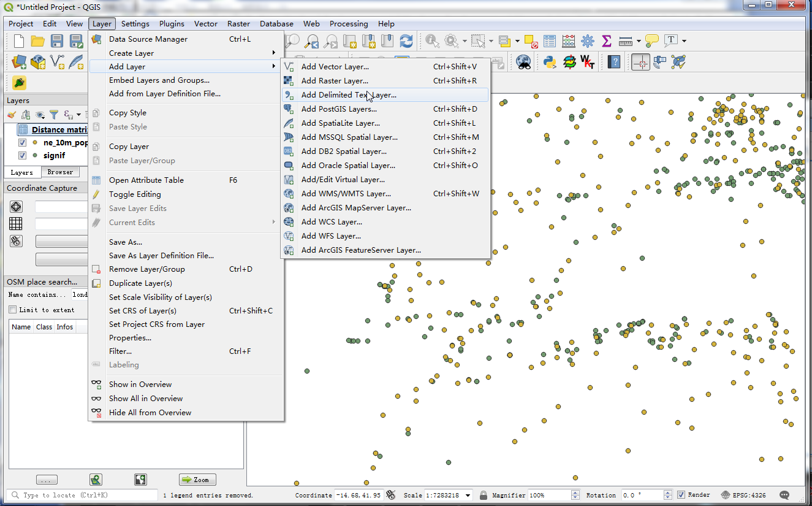The height and width of the screenshot is (506, 812).
Task: Open the Layer Styling paintbrush icon
Action: [12, 115]
